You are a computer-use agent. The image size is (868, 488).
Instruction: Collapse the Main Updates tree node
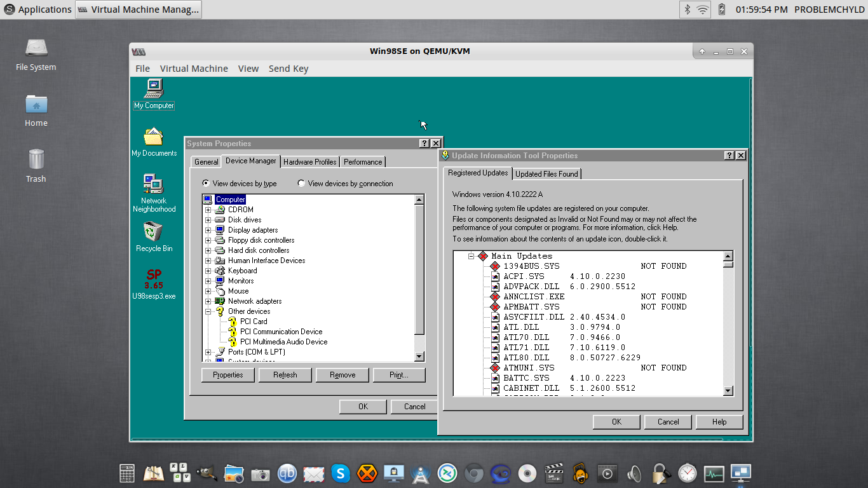click(x=471, y=256)
